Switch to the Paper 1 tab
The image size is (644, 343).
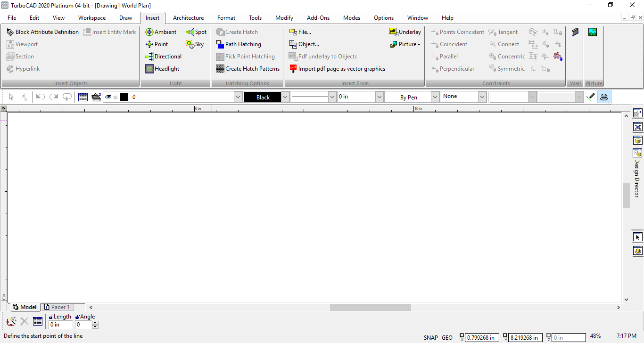[57, 307]
